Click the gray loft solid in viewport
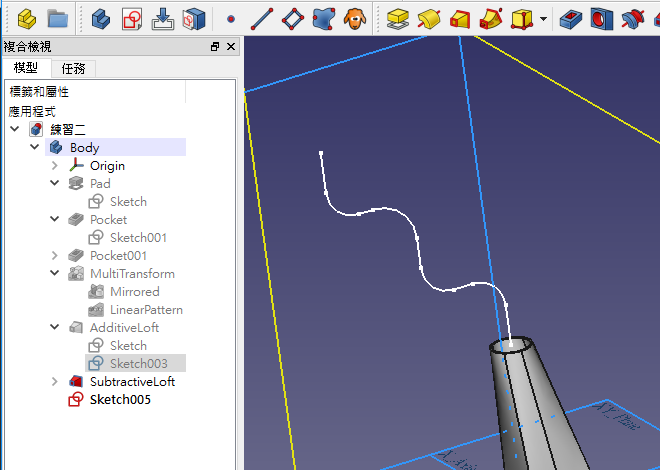The image size is (660, 470). point(530,404)
